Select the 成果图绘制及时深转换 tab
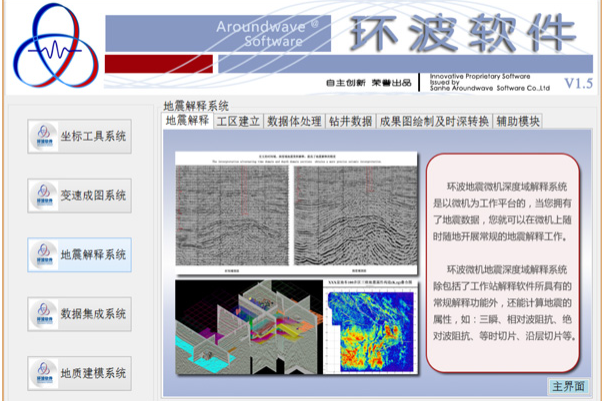 pyautogui.click(x=434, y=121)
